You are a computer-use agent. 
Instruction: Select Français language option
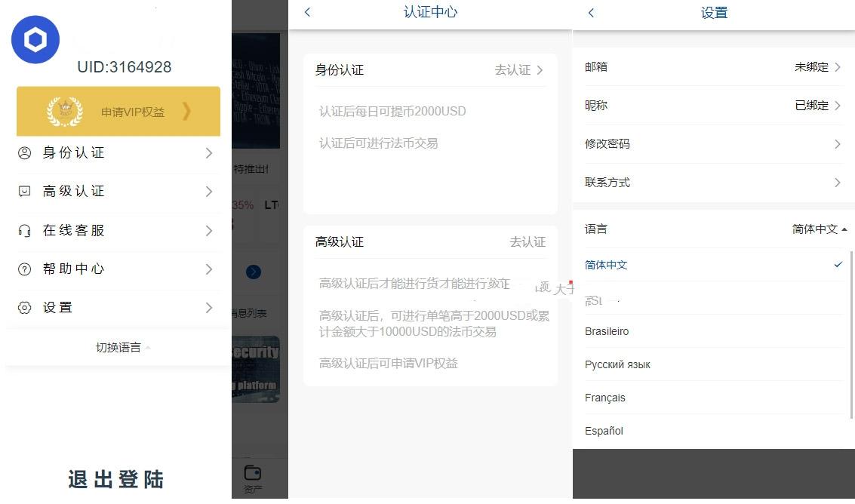coord(715,398)
